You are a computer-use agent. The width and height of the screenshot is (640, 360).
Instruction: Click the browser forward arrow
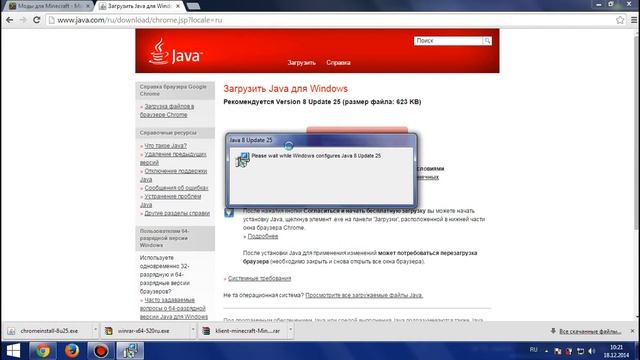(23, 20)
